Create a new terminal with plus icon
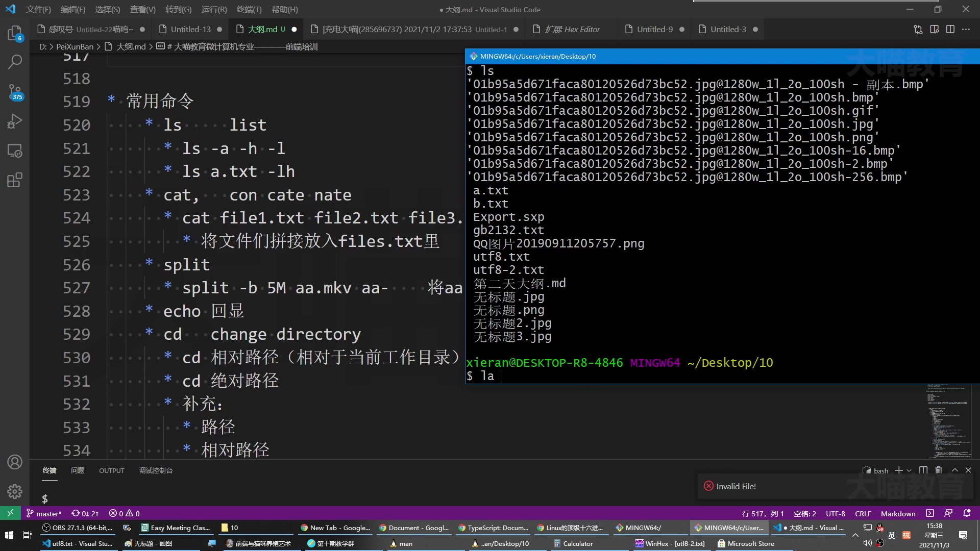The height and width of the screenshot is (551, 980). [x=899, y=470]
